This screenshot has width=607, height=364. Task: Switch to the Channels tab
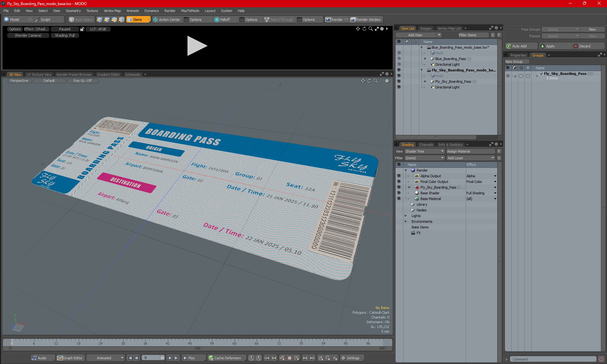click(x=426, y=145)
